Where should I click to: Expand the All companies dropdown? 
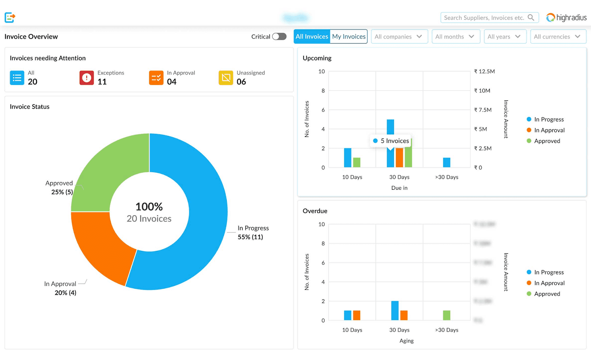399,37
